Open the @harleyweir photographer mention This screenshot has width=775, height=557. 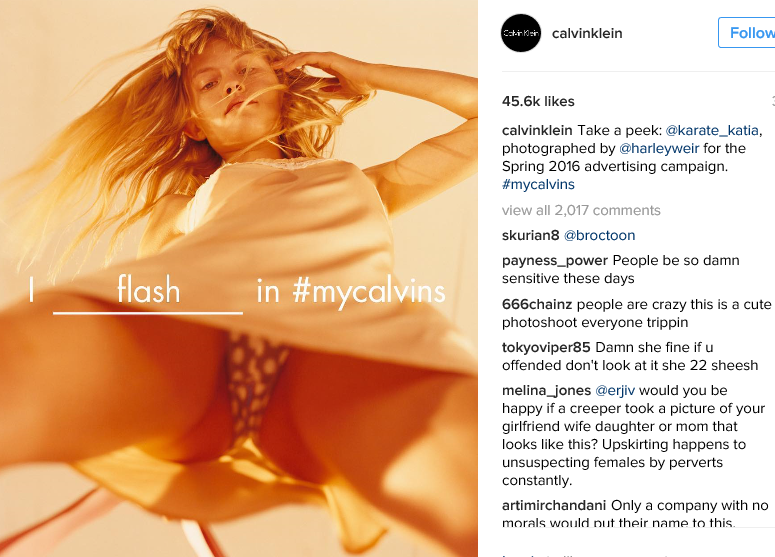pyautogui.click(x=659, y=148)
